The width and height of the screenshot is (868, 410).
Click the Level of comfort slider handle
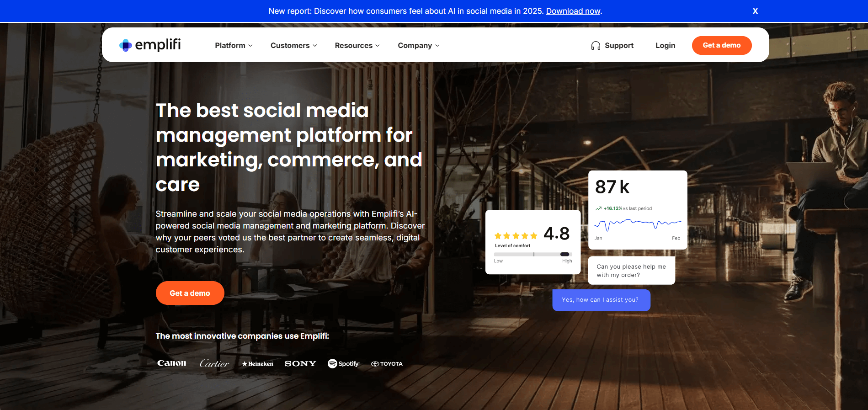[x=564, y=254]
